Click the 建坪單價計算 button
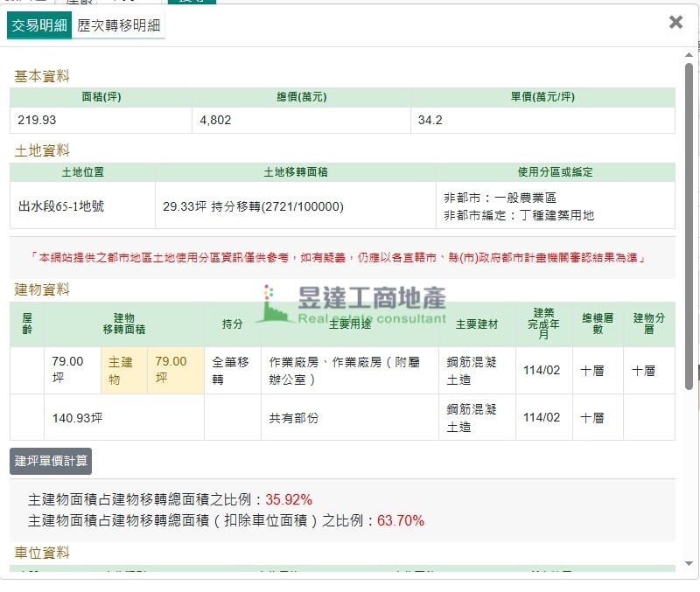Screen dimensions: 700x592 coord(51,461)
